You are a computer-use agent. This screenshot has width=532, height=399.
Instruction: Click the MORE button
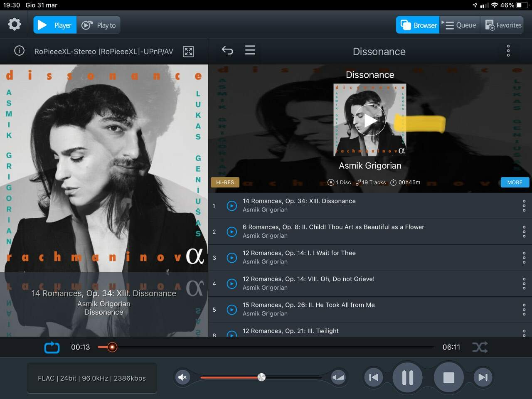click(515, 182)
